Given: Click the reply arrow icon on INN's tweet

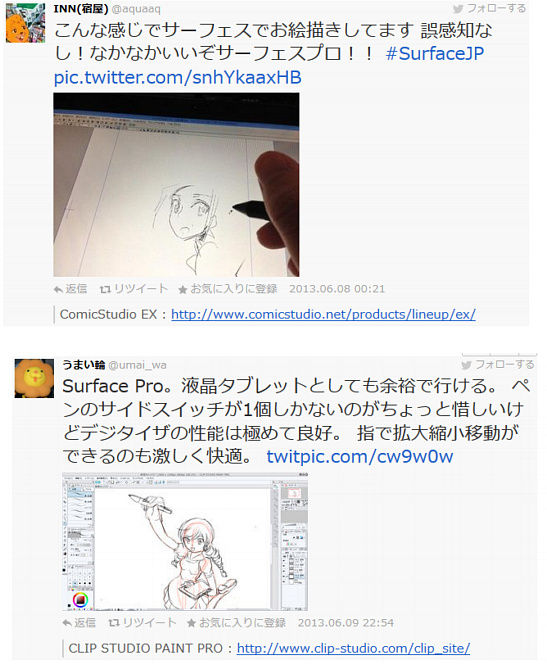Looking at the screenshot, I should 58,290.
